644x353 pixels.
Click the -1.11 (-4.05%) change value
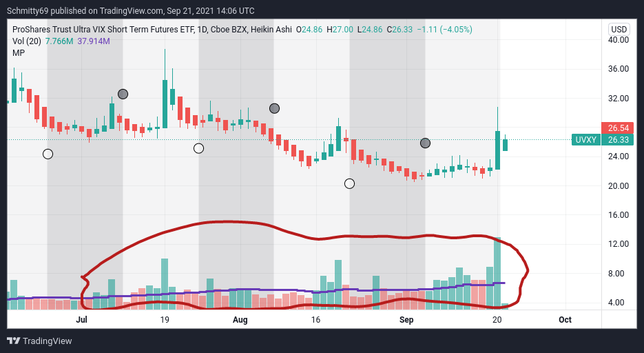tap(445, 29)
